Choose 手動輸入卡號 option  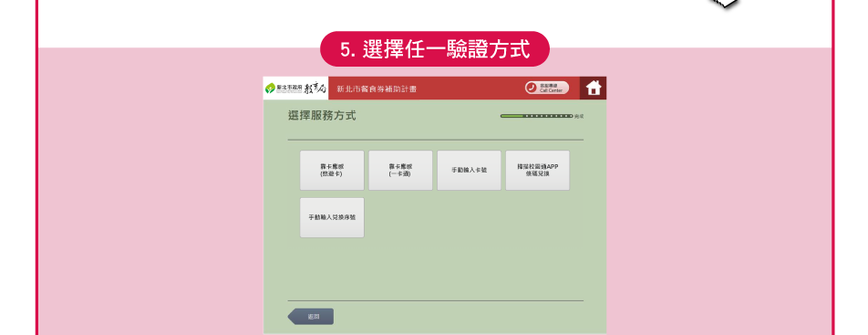[x=469, y=171]
